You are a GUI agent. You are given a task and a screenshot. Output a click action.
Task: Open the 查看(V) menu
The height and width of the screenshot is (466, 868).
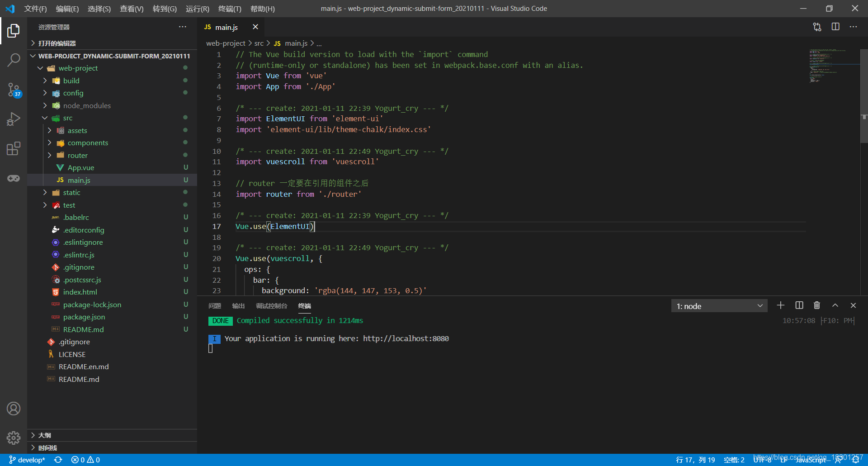[132, 9]
